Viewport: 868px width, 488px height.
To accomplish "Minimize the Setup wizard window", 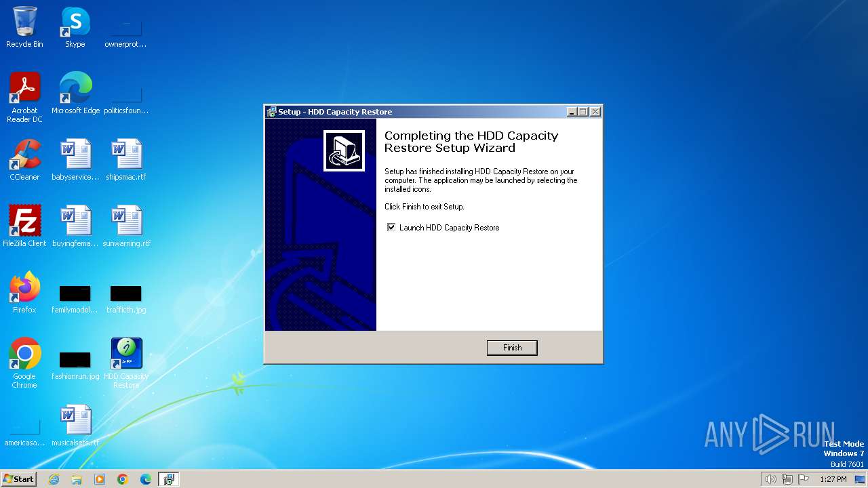I will [x=572, y=112].
